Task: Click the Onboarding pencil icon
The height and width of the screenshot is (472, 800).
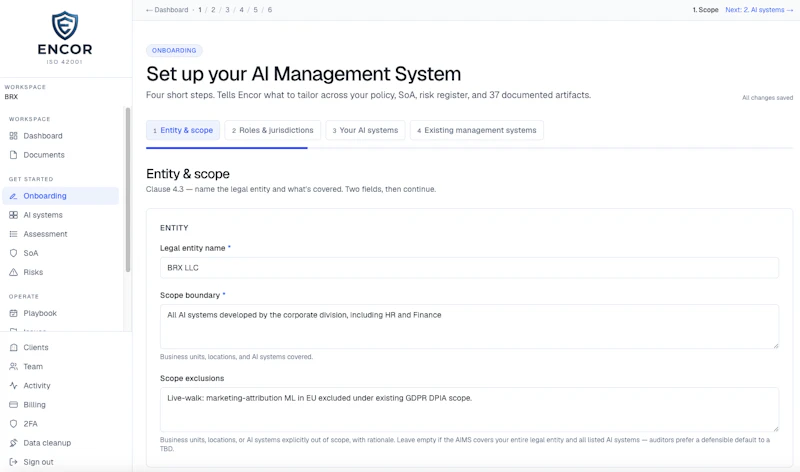Action: click(x=13, y=196)
